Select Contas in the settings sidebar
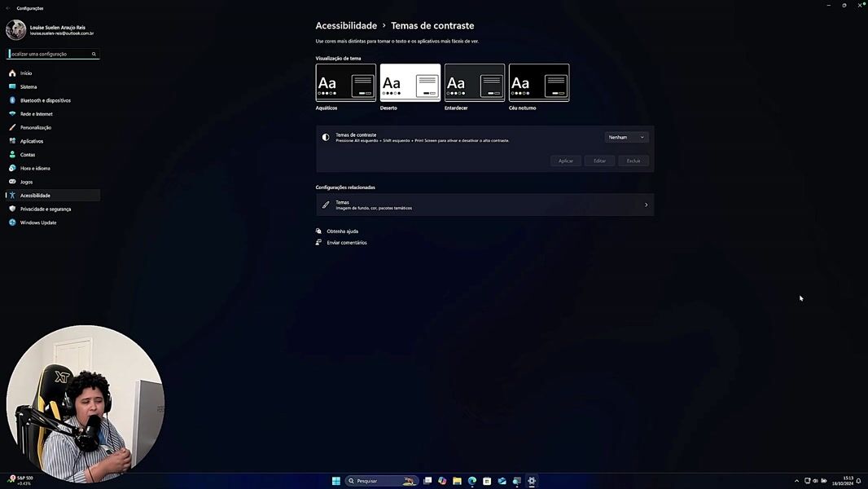868x489 pixels. click(x=28, y=155)
